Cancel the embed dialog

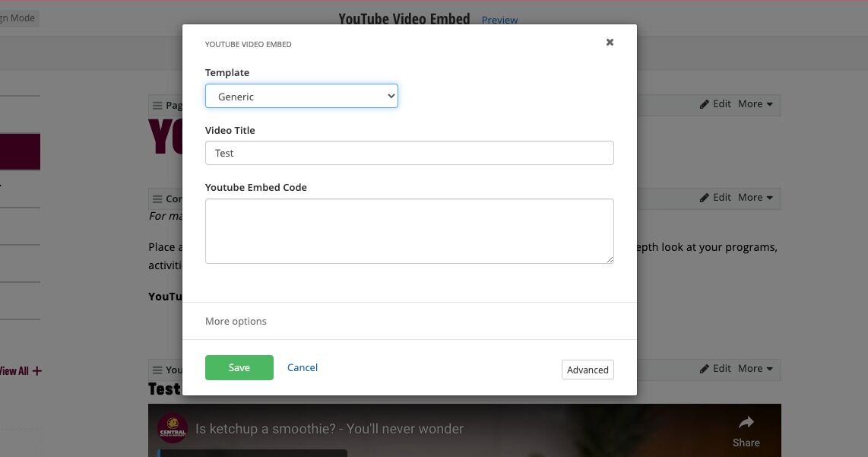(303, 367)
